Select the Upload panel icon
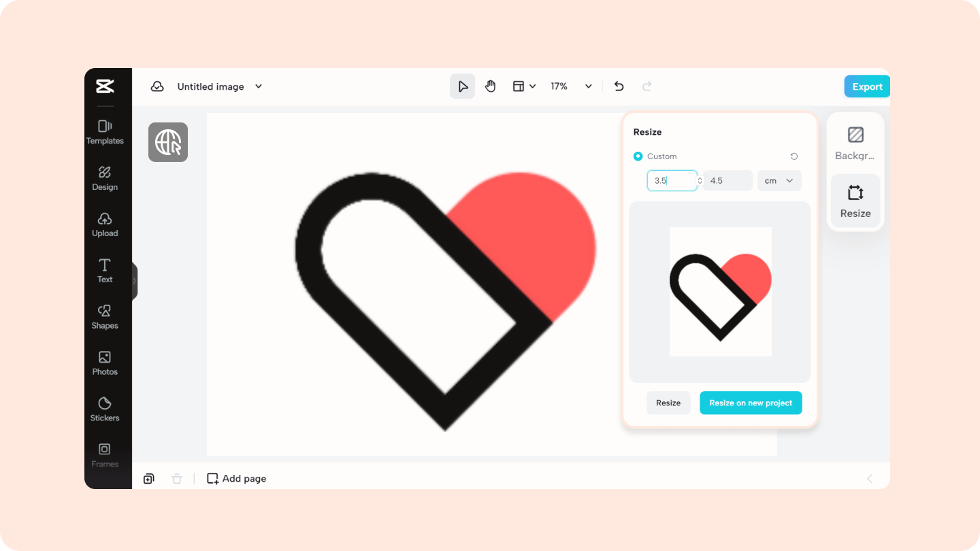980x551 pixels. (105, 224)
